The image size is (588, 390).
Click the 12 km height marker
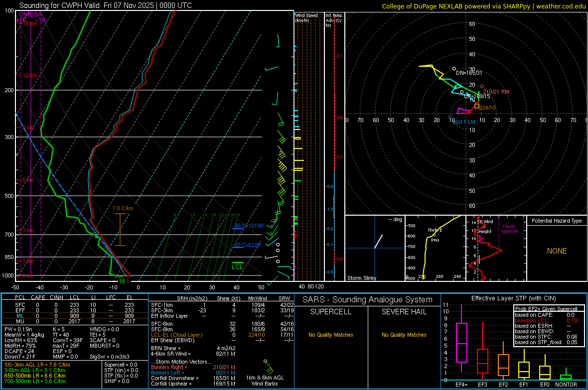tap(29, 75)
